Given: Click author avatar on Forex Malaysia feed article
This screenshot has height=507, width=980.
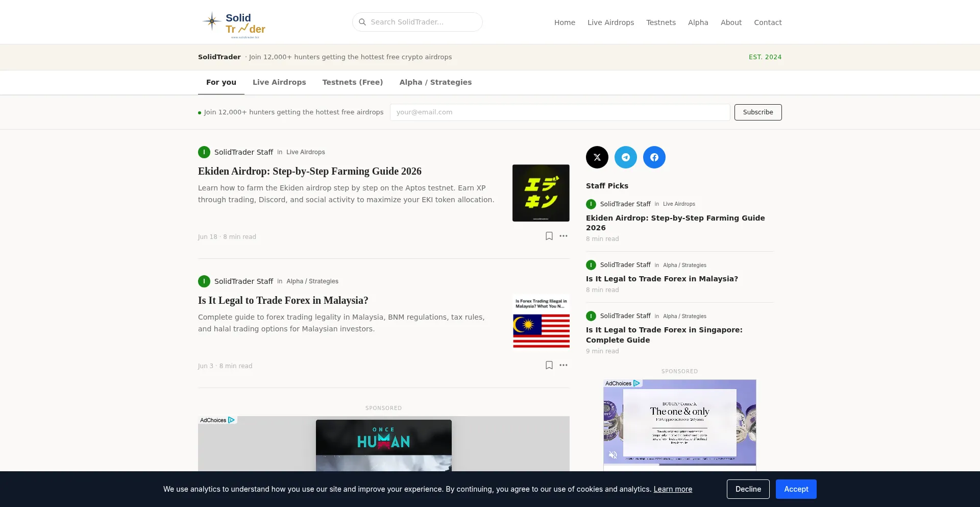Looking at the screenshot, I should 204,281.
